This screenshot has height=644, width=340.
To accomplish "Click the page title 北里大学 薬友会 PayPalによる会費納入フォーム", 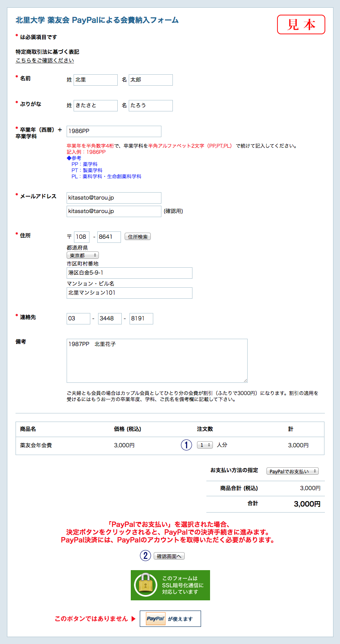I will pos(97,20).
